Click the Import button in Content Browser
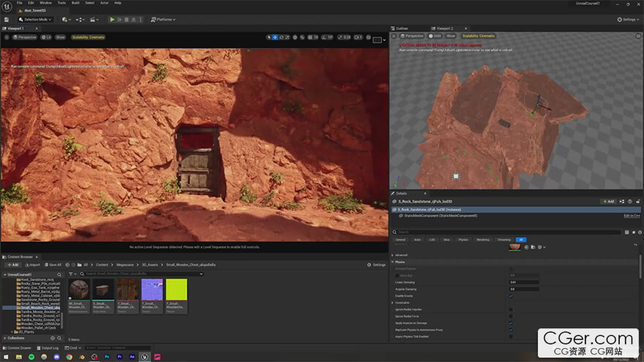This screenshot has height=362, width=644. 32,265
